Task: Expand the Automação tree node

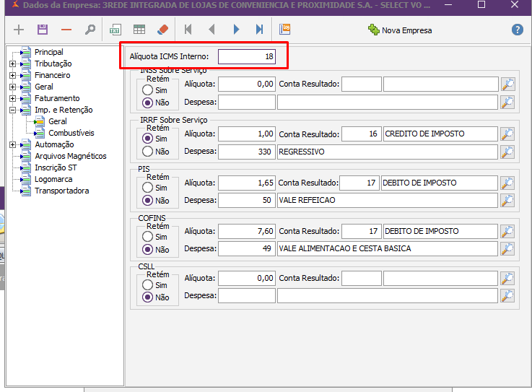Action: [x=12, y=144]
